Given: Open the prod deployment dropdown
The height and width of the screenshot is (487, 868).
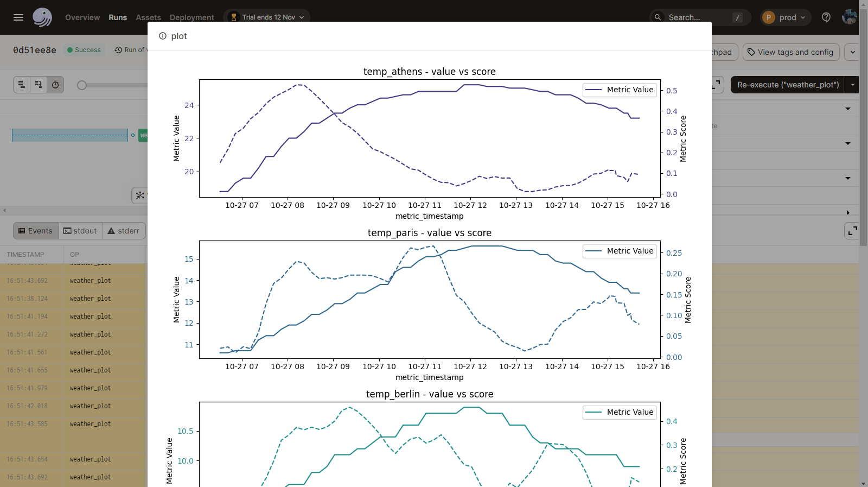Looking at the screenshot, I should (x=786, y=17).
